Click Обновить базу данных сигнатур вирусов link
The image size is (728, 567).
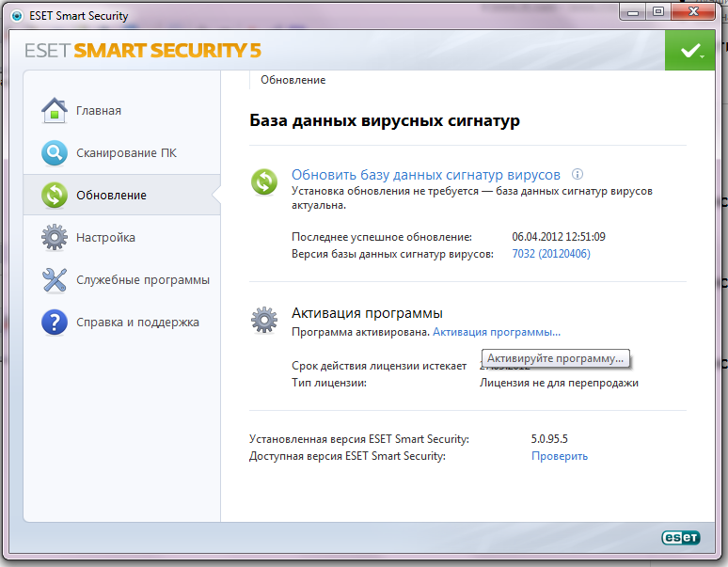(x=426, y=175)
